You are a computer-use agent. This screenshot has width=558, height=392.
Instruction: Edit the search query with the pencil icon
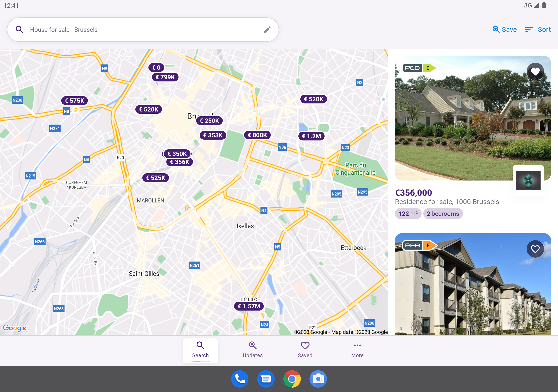(x=267, y=29)
